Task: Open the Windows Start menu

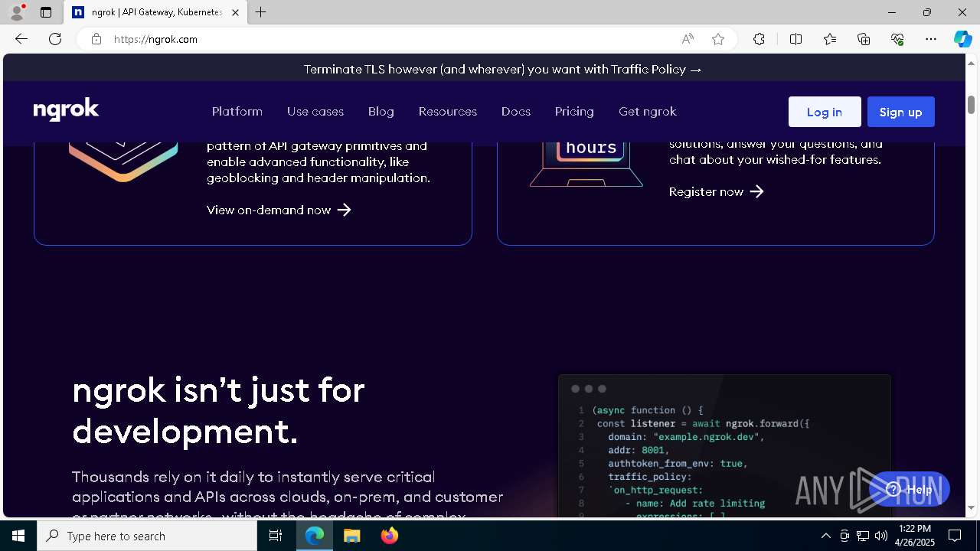Action: click(18, 536)
